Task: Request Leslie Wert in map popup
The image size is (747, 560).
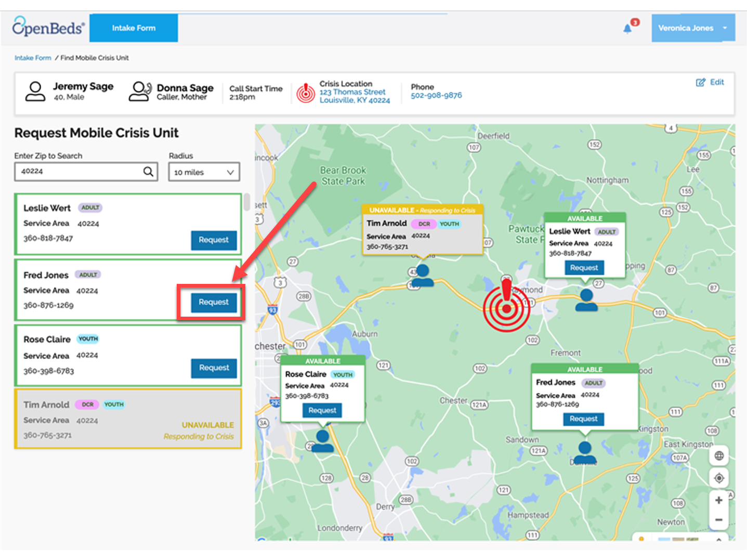Action: tap(584, 268)
